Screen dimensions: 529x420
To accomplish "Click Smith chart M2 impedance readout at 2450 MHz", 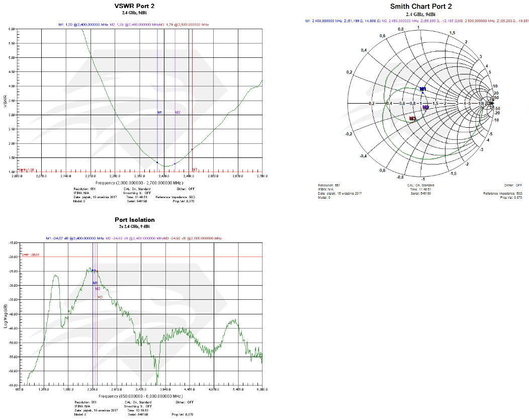I will pyautogui.click(x=420, y=21).
